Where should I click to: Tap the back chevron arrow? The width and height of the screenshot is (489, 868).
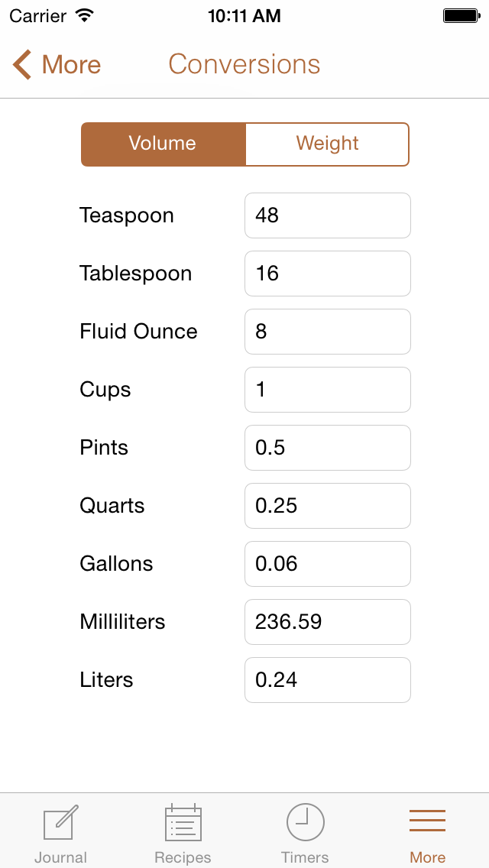[x=22, y=65]
